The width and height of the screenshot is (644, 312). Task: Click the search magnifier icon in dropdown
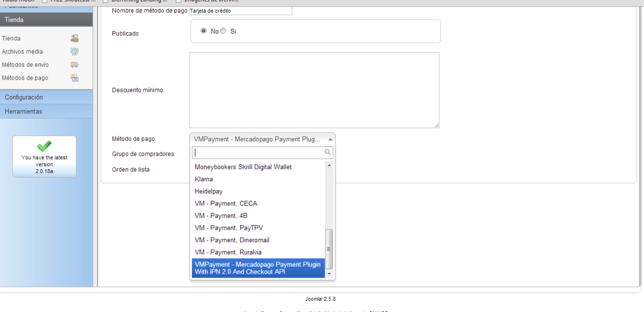point(328,152)
